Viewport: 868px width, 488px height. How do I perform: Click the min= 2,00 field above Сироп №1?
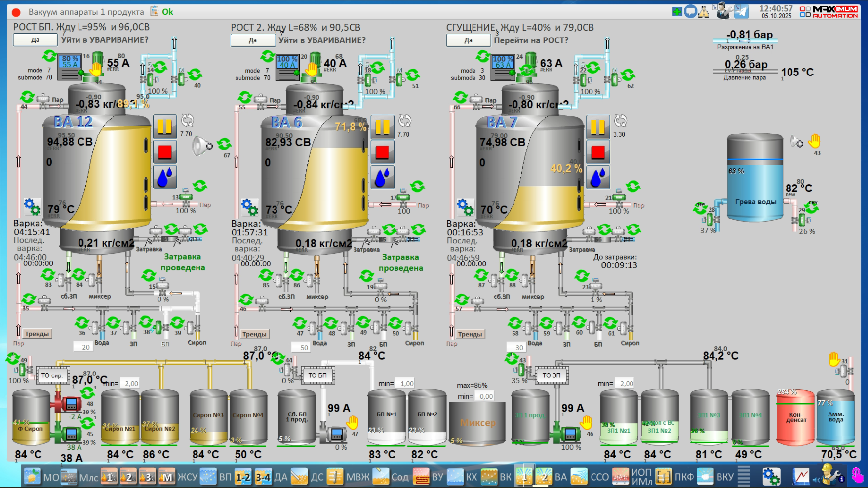(x=131, y=383)
